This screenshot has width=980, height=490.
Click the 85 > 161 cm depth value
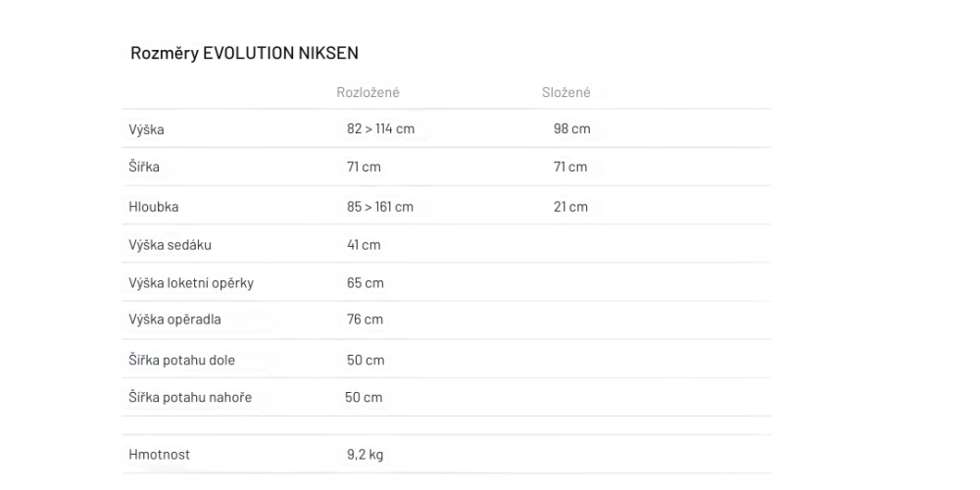click(380, 207)
